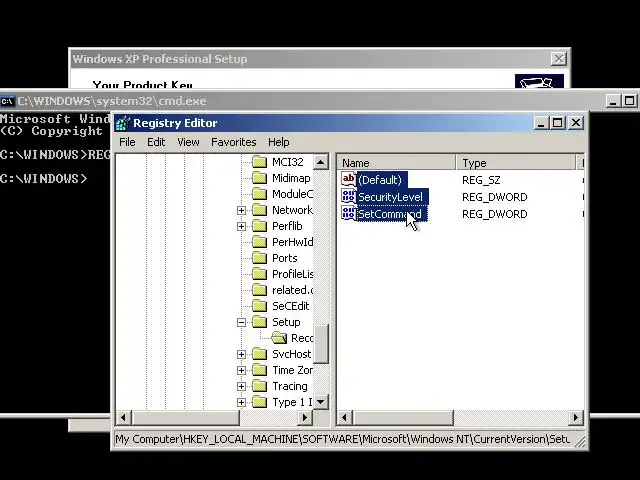Minimize the cmd.exe window
The image size is (640, 480).
[x=613, y=101]
